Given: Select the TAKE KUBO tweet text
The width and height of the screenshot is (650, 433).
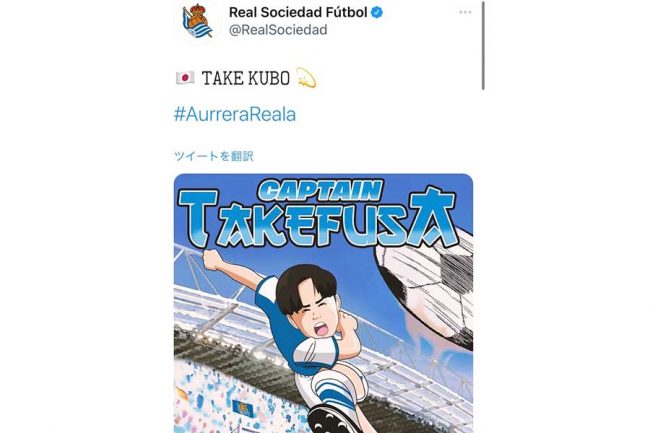Looking at the screenshot, I should coord(246,78).
